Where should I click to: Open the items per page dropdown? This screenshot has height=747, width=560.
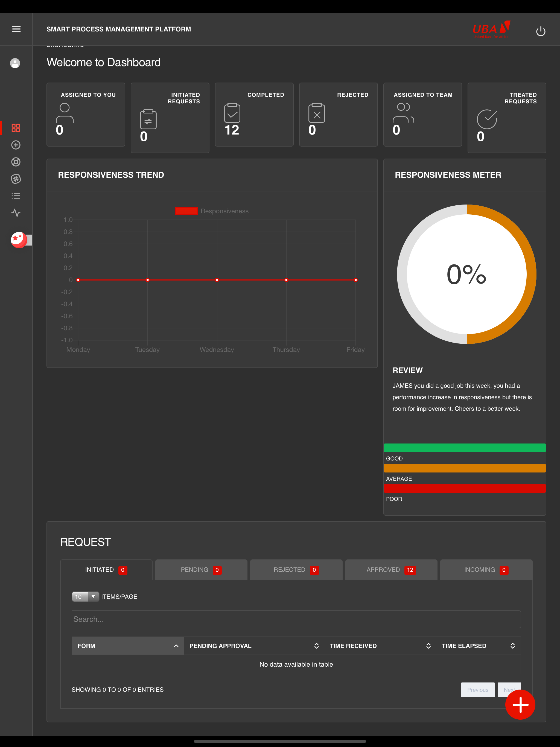coord(85,597)
